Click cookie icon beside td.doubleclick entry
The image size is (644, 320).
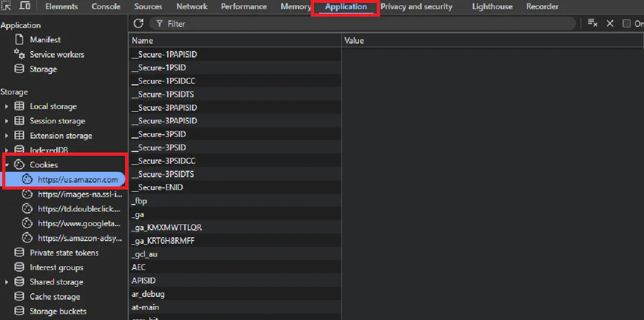(x=27, y=209)
